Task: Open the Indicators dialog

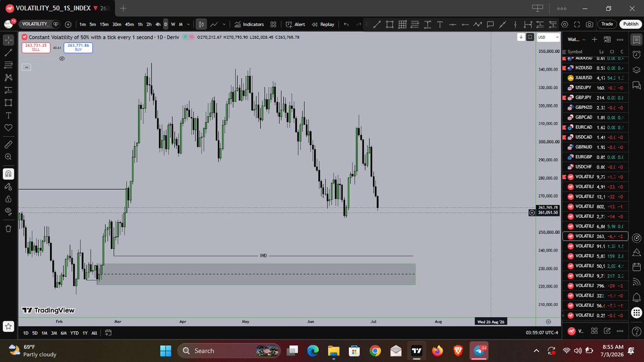Action: tap(250, 24)
